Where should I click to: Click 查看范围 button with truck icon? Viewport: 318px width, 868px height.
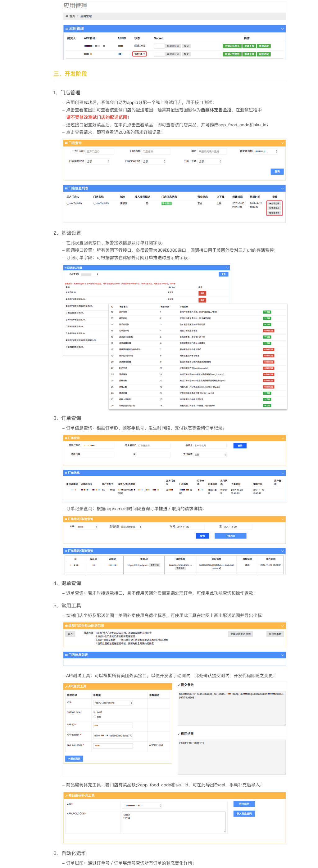click(x=274, y=204)
